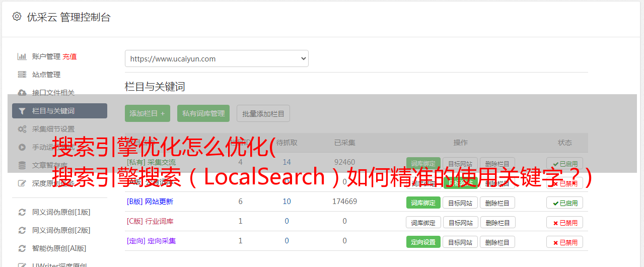Click 删除栏目 in the 定向采集 row
The height and width of the screenshot is (267, 644).
(x=497, y=242)
